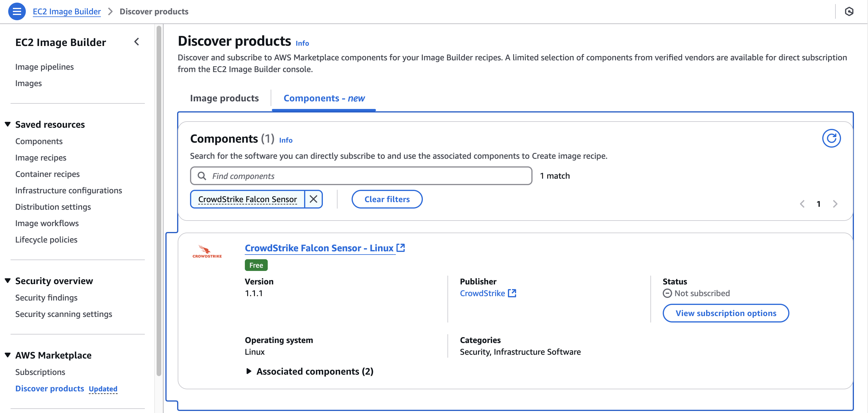Screen dimensions: 868x413
Task: Click the search magnifier icon
Action: click(x=202, y=176)
